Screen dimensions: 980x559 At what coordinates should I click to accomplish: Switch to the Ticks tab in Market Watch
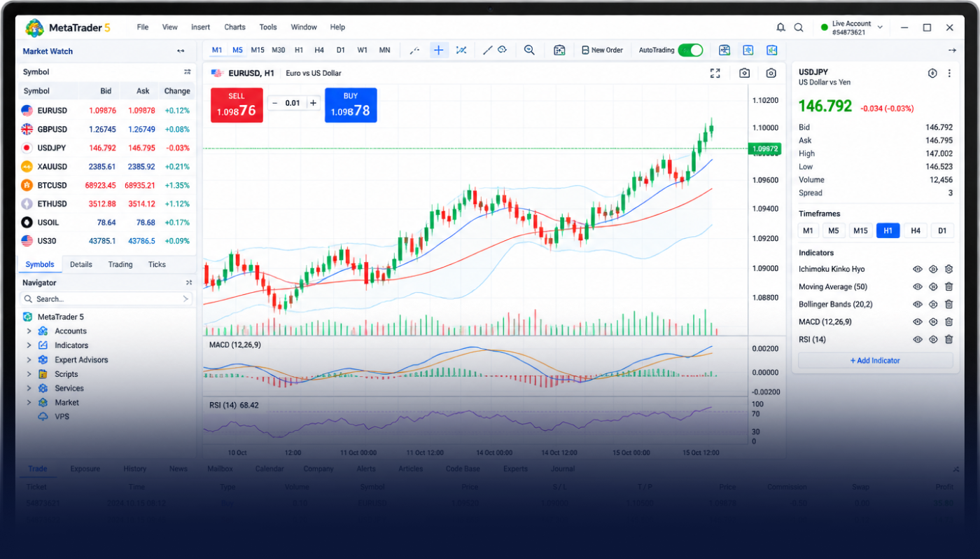pos(157,264)
